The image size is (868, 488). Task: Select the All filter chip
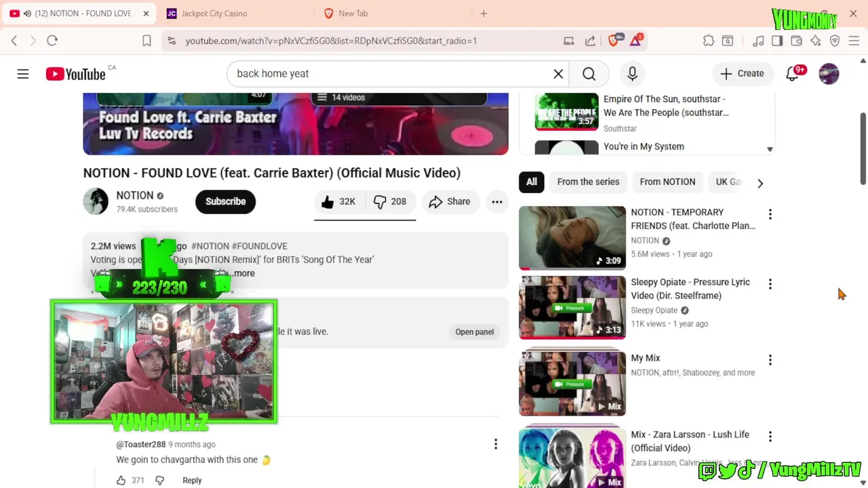532,182
